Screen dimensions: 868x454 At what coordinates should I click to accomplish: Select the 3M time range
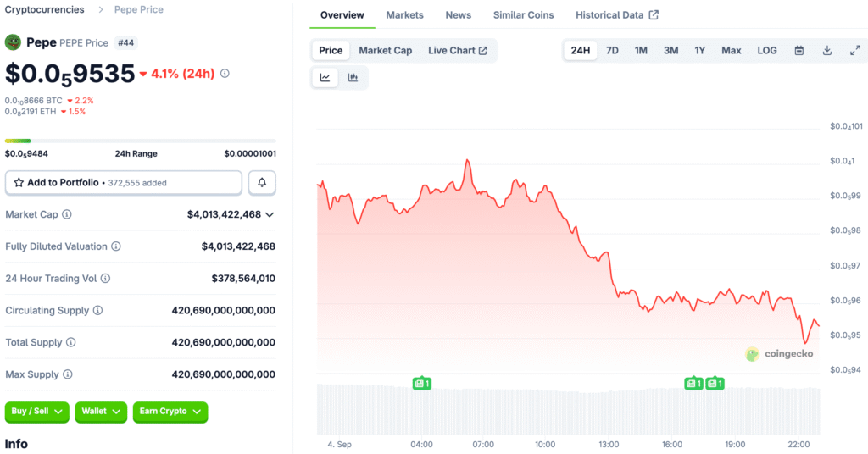[x=671, y=50]
